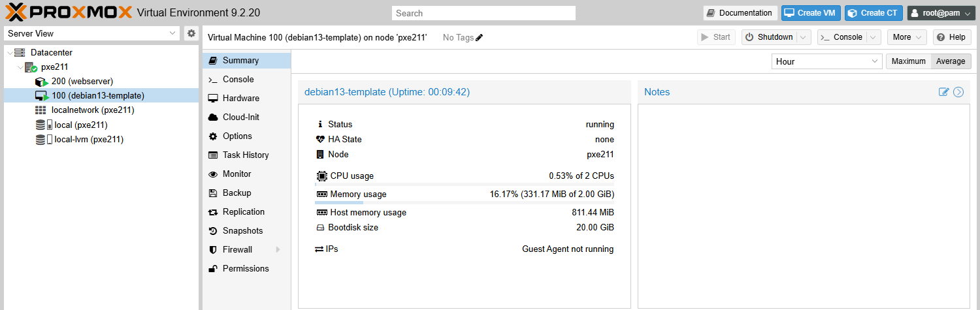Click the Summary book icon
The height and width of the screenshot is (310, 980).
click(212, 60)
